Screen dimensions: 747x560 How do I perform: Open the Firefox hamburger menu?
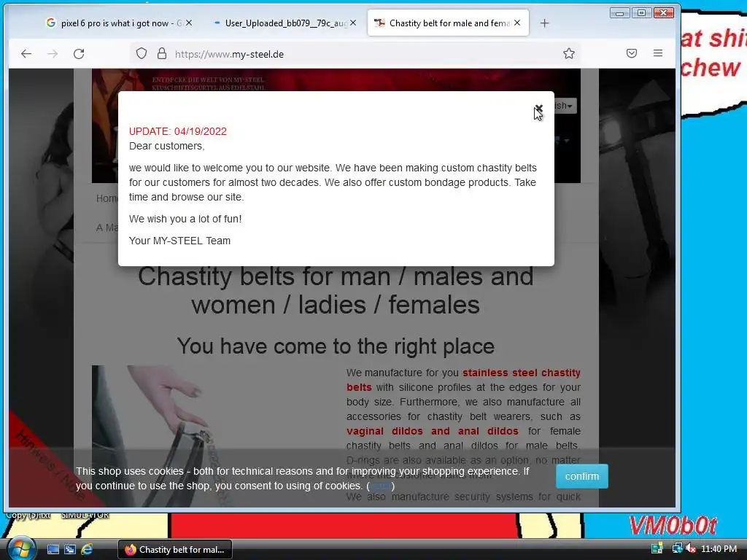point(658,53)
